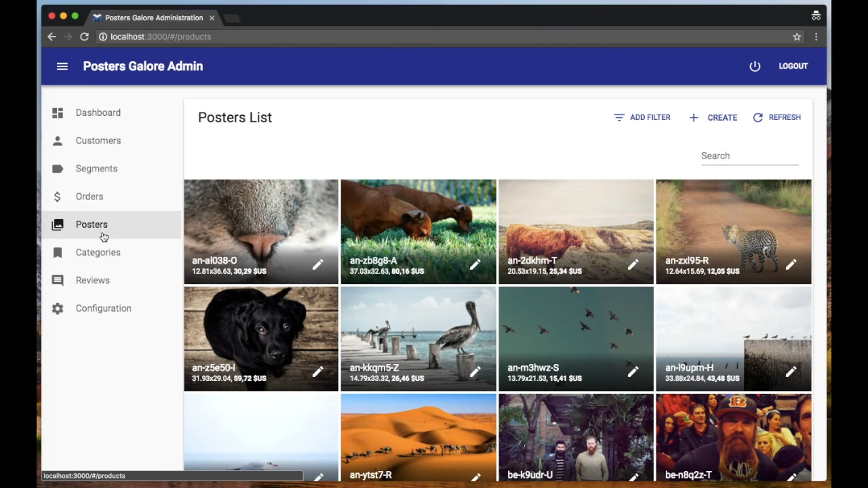This screenshot has width=868, height=488.
Task: Reload page with browser refresh icon
Action: pyautogui.click(x=84, y=37)
